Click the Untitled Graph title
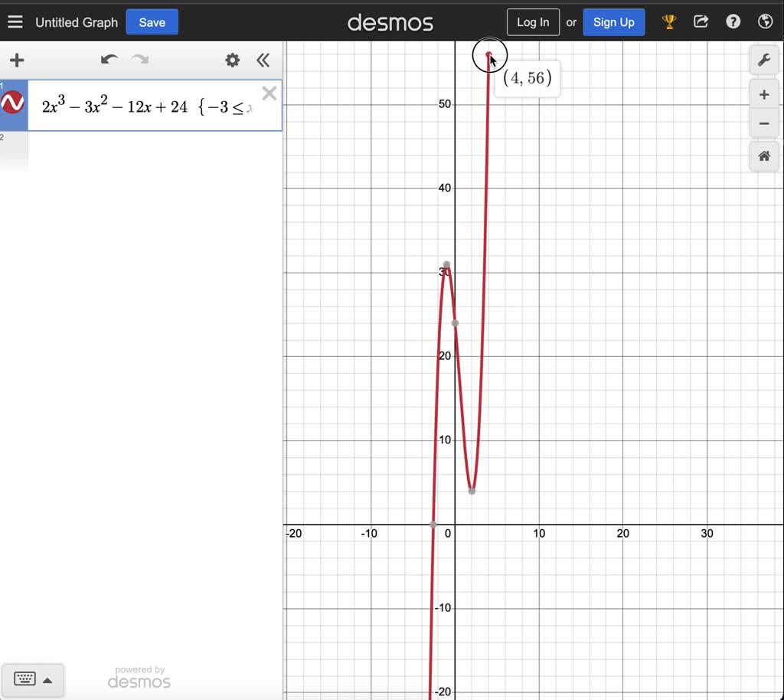The image size is (784, 700). [x=76, y=22]
